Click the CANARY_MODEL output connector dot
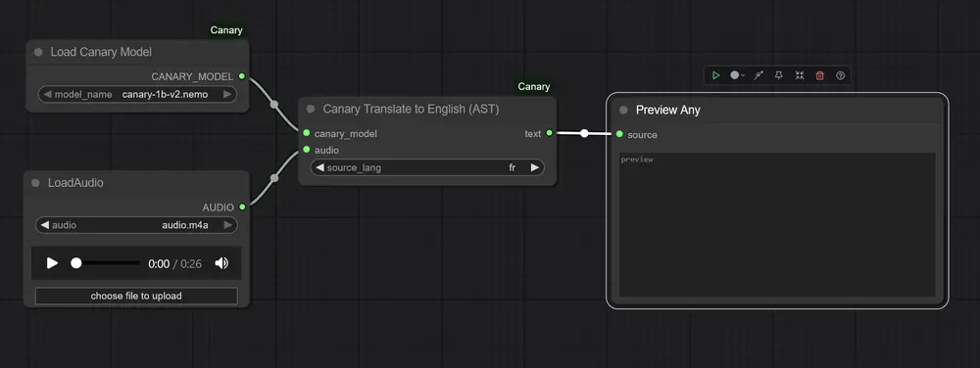Image resolution: width=980 pixels, height=368 pixels. (242, 76)
